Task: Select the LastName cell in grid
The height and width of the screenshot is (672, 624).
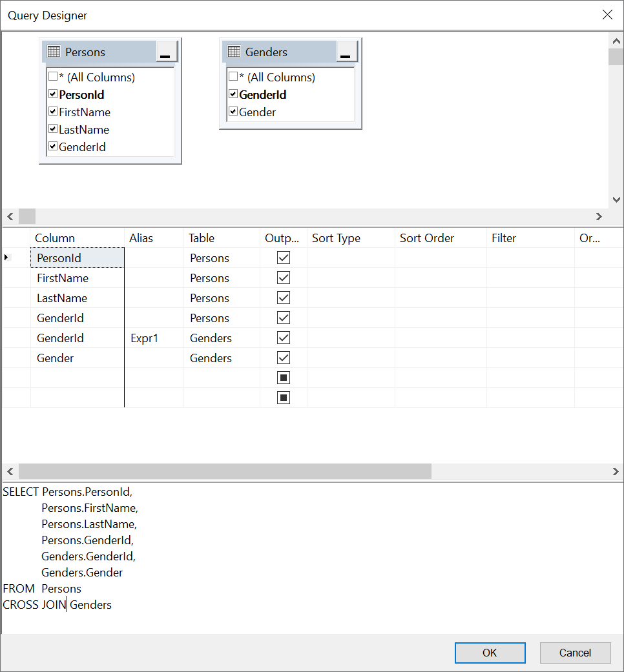Action: (78, 298)
